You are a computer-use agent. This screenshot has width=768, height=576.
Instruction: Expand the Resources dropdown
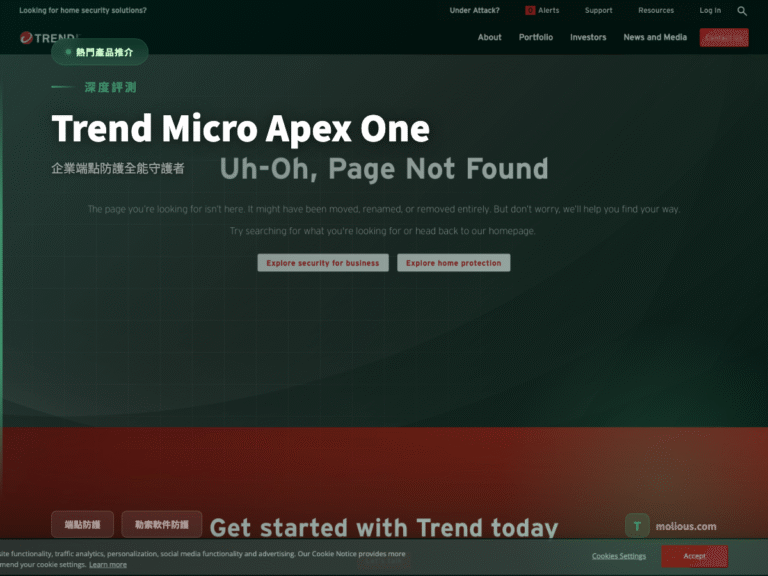point(656,10)
